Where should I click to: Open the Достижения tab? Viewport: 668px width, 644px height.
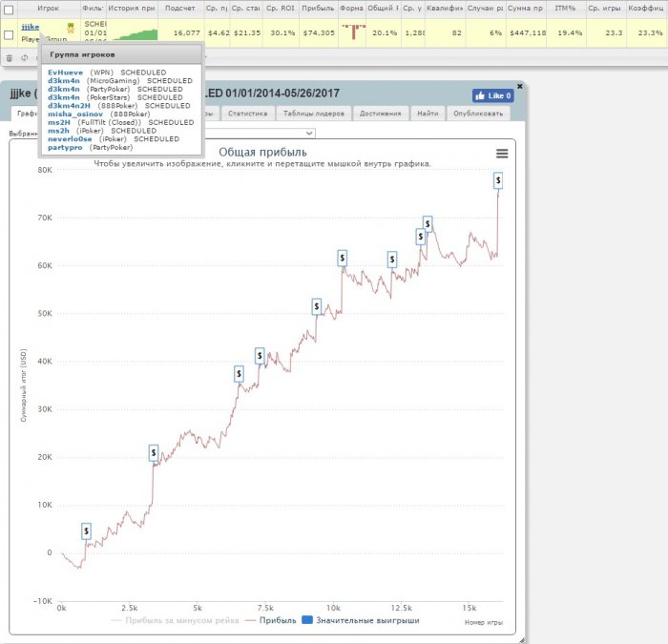(380, 114)
